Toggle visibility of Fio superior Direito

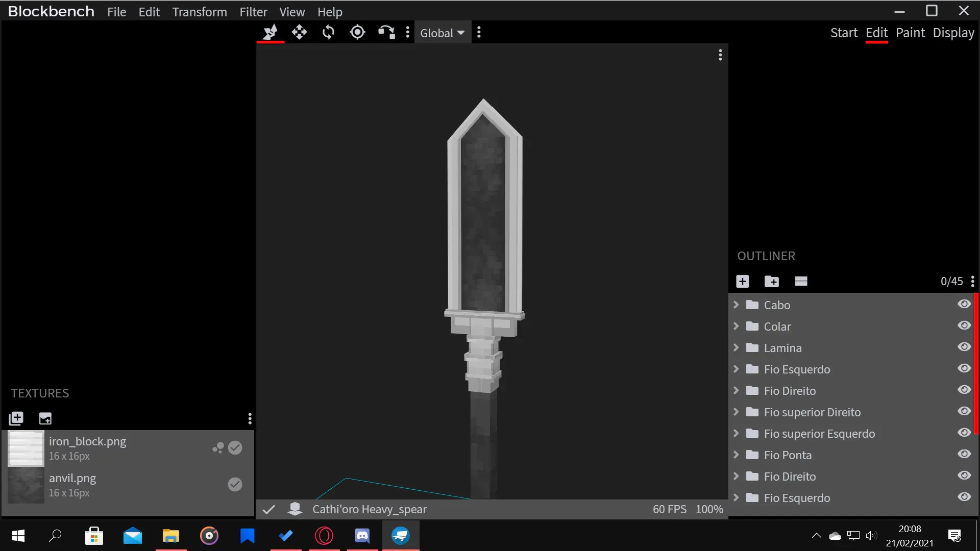coord(964,411)
